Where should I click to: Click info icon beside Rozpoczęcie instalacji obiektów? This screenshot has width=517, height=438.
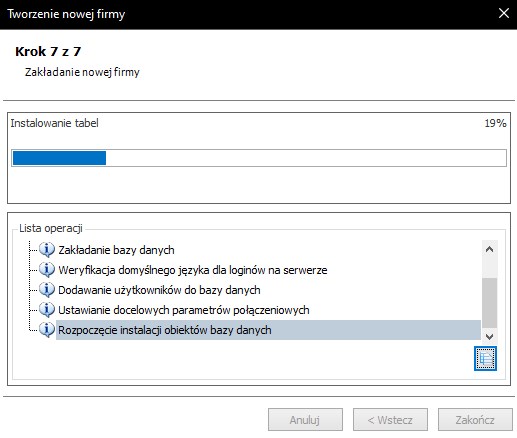[x=47, y=330]
